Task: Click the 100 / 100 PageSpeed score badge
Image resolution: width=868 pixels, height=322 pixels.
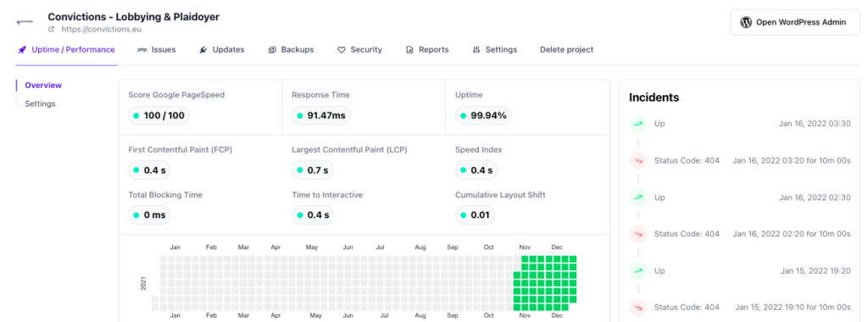Action: click(159, 115)
